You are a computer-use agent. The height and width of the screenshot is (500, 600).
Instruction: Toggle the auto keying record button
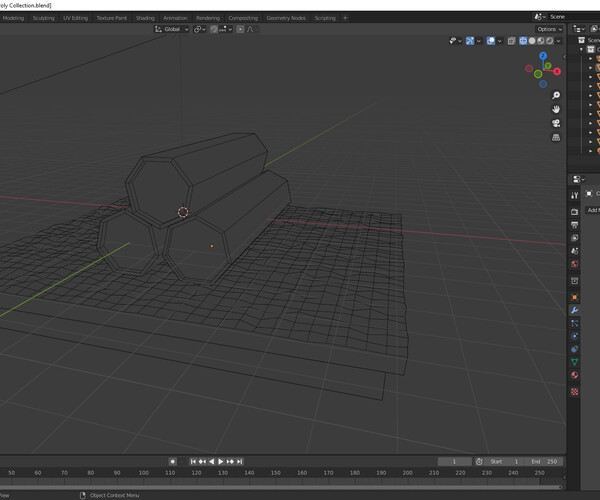(173, 461)
